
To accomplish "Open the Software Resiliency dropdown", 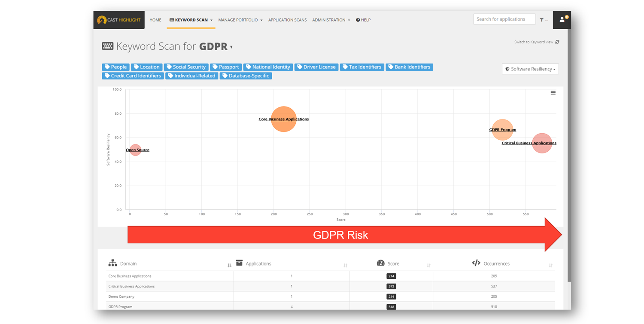I will (530, 69).
